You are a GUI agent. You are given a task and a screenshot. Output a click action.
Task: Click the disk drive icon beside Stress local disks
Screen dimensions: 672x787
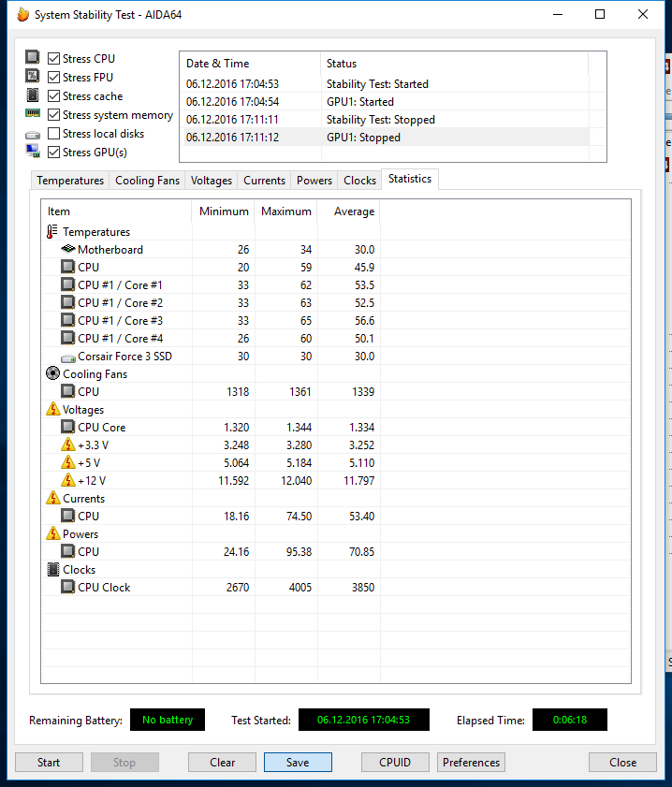click(x=33, y=135)
